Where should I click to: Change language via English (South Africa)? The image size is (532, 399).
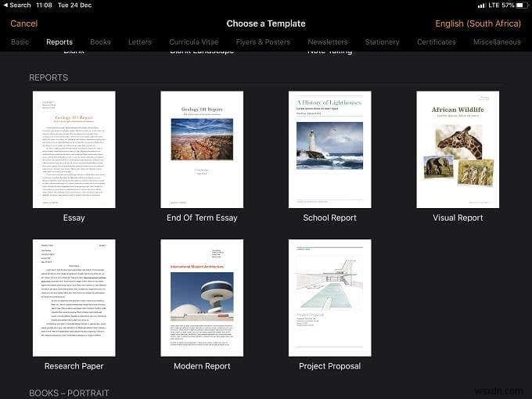coord(478,23)
